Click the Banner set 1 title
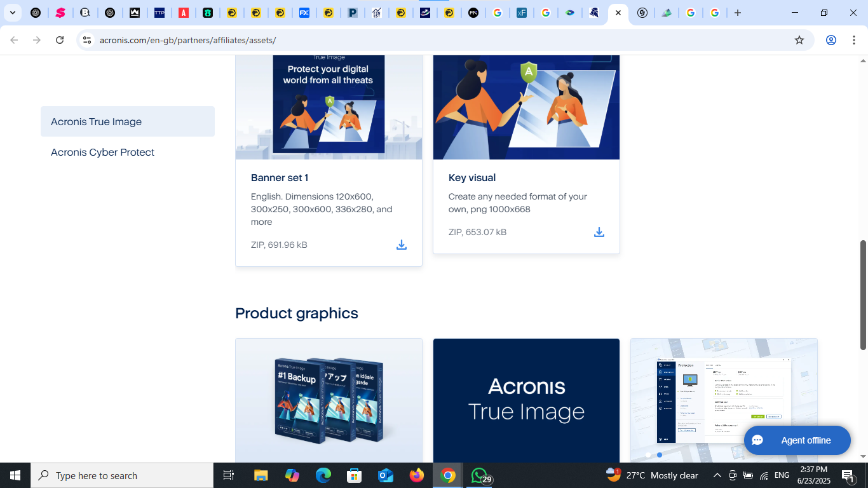Image resolution: width=868 pixels, height=488 pixels. 280,178
